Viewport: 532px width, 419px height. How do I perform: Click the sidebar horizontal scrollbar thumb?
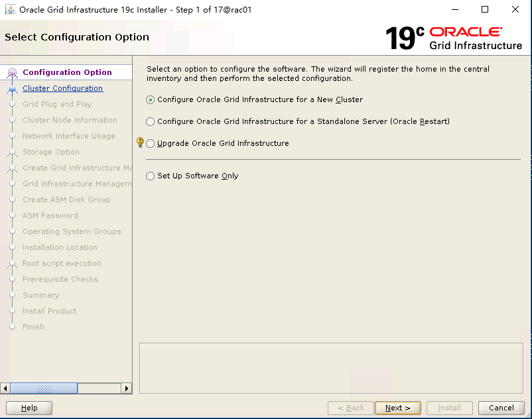(x=44, y=389)
